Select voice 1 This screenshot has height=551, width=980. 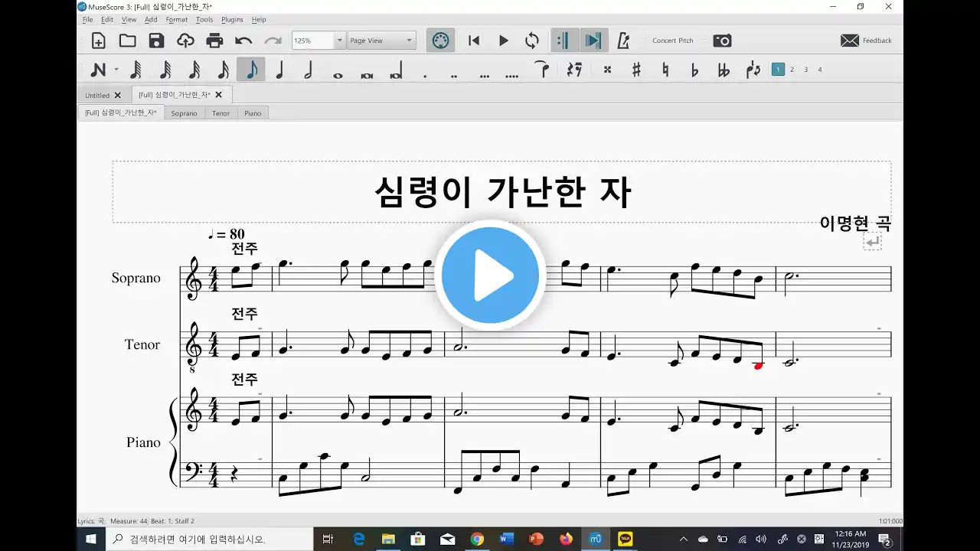click(x=778, y=70)
